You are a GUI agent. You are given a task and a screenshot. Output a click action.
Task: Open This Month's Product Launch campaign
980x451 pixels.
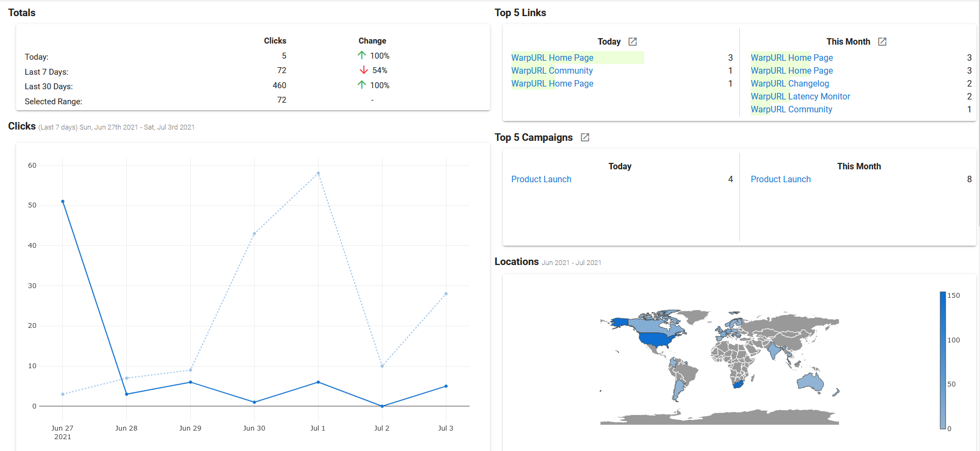tap(781, 179)
